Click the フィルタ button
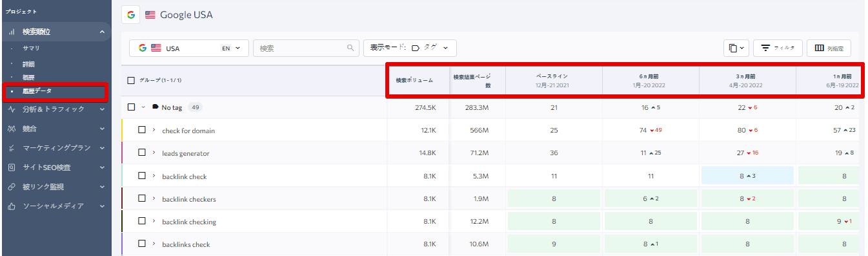The height and width of the screenshot is (256, 868). click(778, 48)
